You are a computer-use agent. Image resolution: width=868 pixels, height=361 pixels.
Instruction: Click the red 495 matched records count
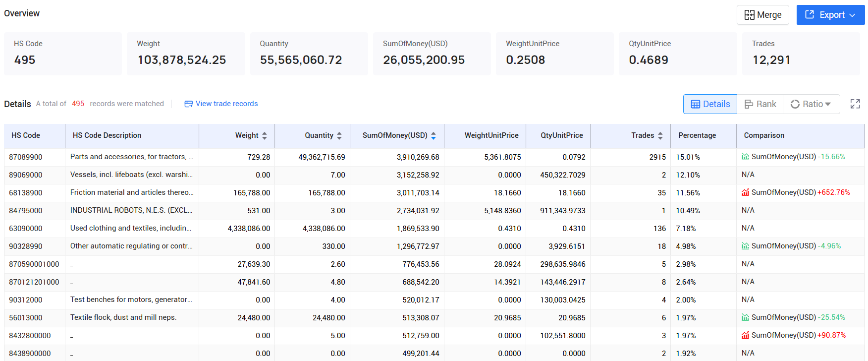point(78,104)
